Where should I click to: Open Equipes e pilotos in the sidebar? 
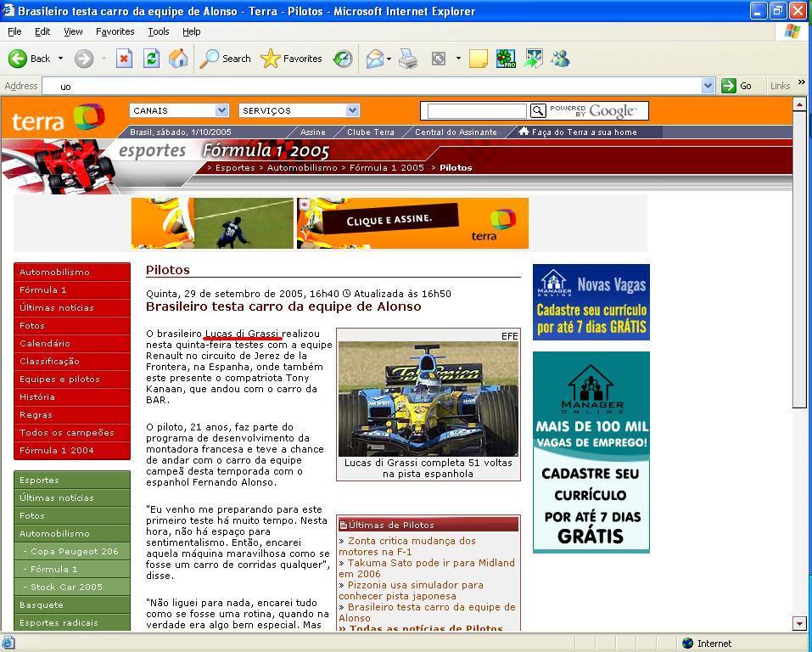(x=72, y=379)
